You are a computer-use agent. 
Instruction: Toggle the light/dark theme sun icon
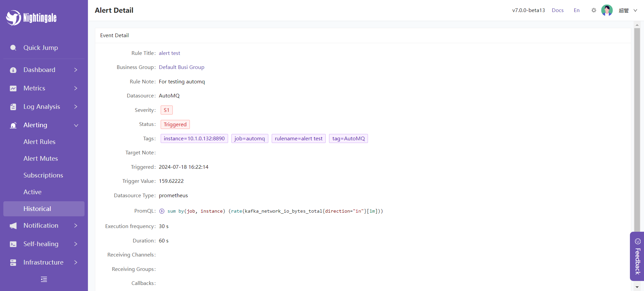(x=594, y=10)
